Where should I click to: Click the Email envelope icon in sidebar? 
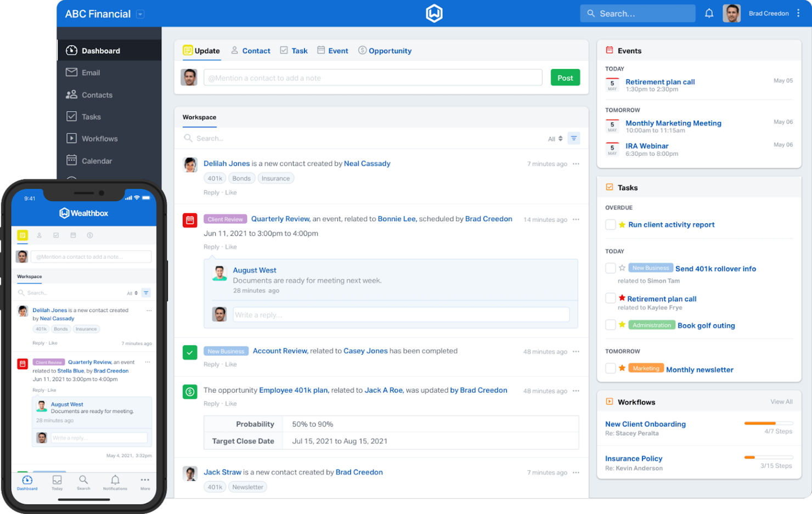click(71, 72)
